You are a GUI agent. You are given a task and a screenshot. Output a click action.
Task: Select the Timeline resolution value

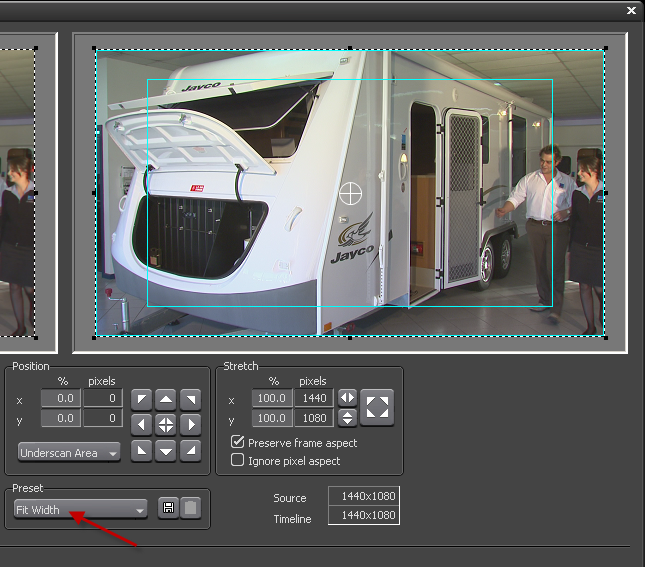pyautogui.click(x=364, y=515)
